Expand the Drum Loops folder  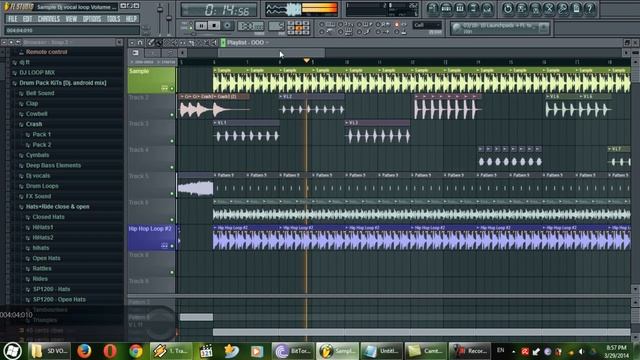[x=42, y=186]
